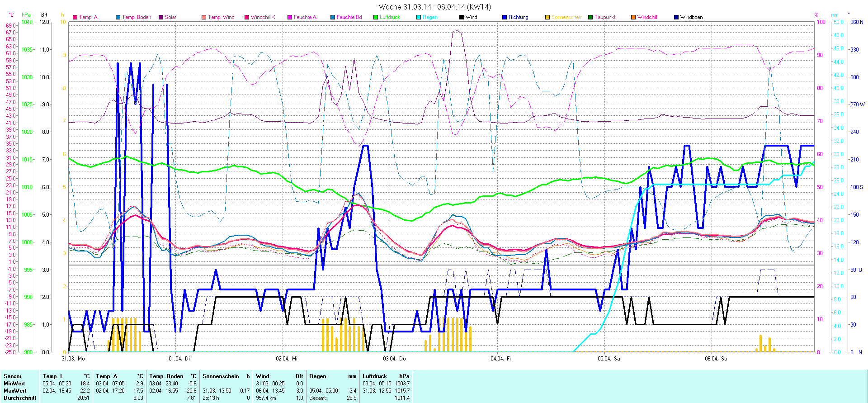The height and width of the screenshot is (403, 868).
Task: Select the 04.04. Fr date label
Action: tap(501, 359)
